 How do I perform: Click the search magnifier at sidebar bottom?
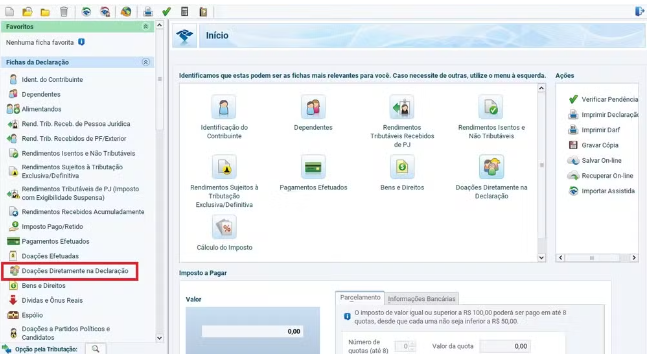[95, 349]
